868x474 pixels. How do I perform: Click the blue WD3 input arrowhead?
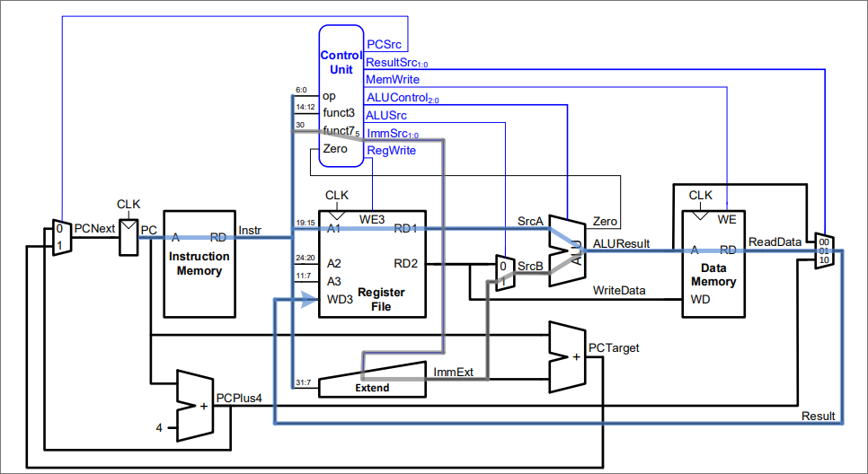pyautogui.click(x=309, y=300)
